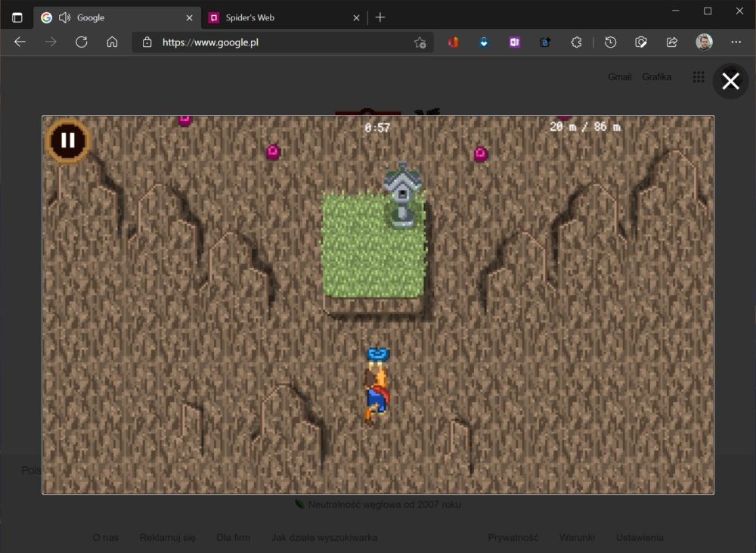Open the Prywatność footer link
Screen dimensions: 756x553
click(513, 538)
